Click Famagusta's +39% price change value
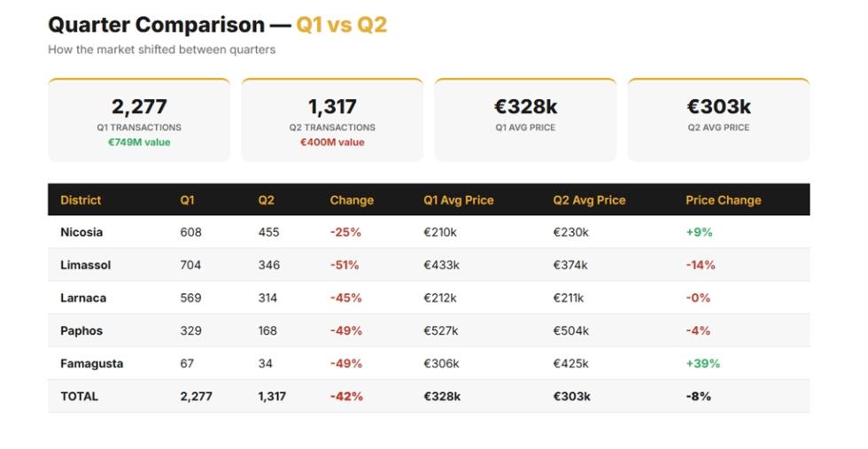Screen dimensions: 868x449 pos(703,363)
